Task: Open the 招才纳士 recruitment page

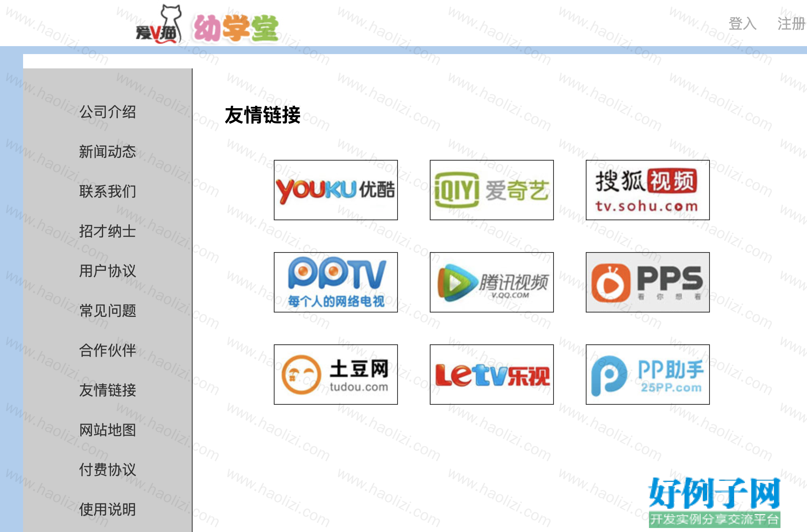Action: (x=107, y=231)
